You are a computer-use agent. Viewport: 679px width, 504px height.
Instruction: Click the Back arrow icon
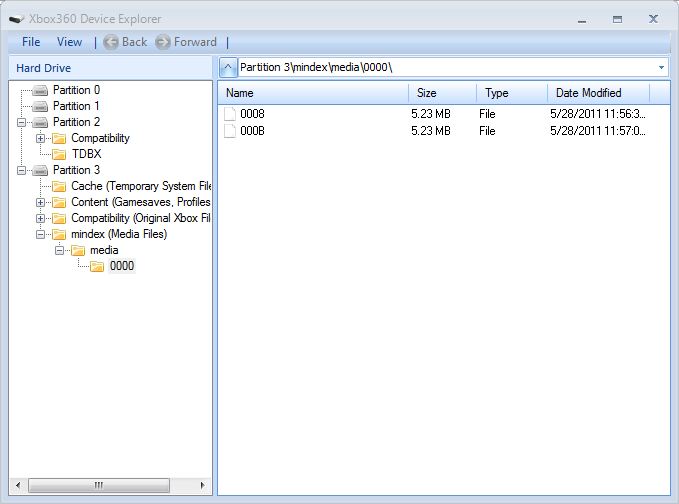point(110,42)
